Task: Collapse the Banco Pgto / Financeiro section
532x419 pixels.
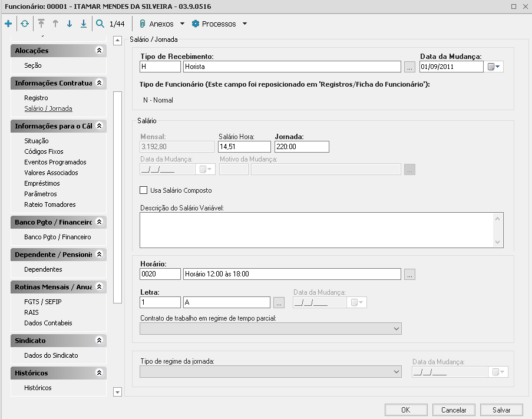Action: point(99,222)
